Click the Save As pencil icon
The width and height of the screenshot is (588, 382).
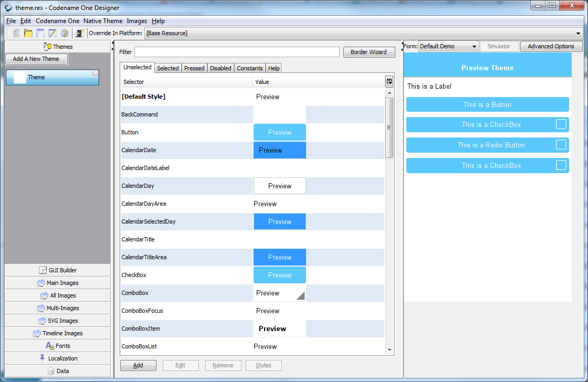52,33
